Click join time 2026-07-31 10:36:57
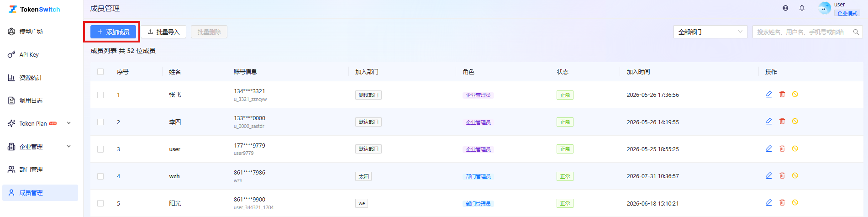This screenshot has width=868, height=217. [x=652, y=176]
